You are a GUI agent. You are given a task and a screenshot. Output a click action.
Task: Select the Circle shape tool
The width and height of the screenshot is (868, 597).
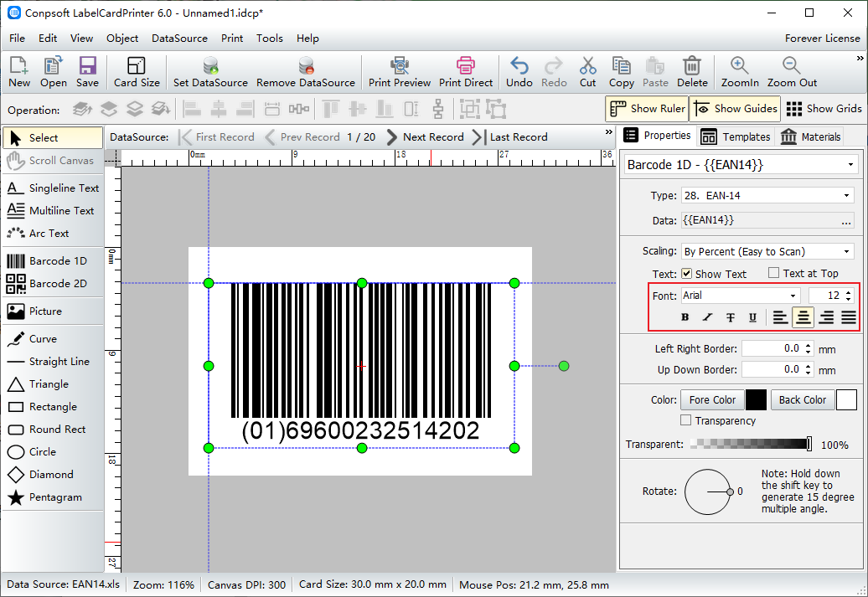[x=53, y=452]
